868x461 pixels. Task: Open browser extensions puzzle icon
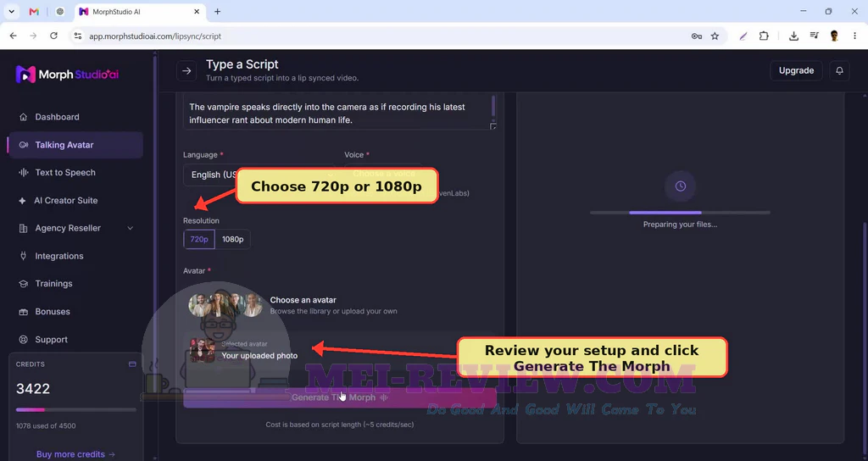click(x=764, y=36)
